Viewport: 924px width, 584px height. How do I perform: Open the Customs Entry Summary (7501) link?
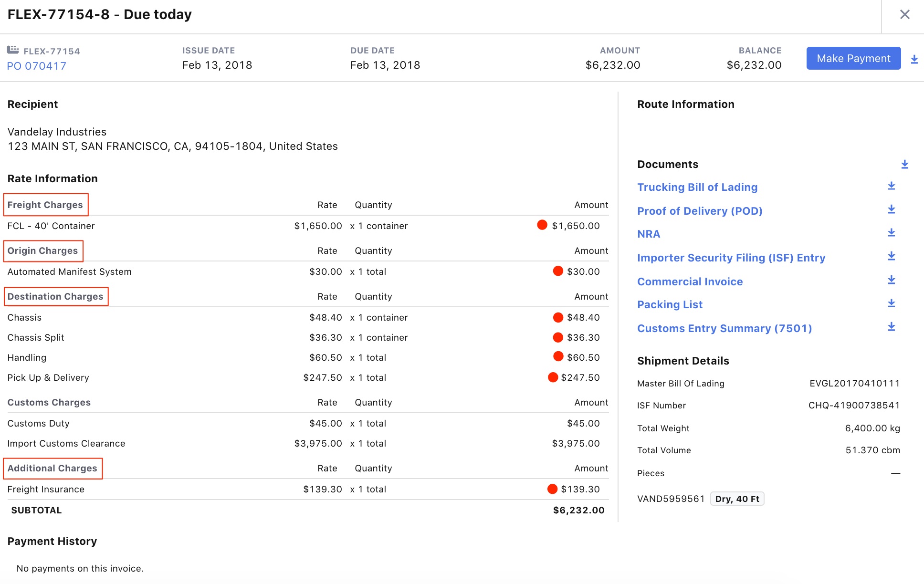(x=724, y=328)
